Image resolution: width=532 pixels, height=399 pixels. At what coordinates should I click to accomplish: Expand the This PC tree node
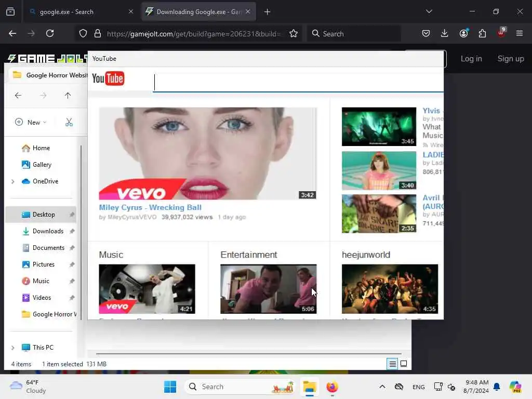point(13,348)
